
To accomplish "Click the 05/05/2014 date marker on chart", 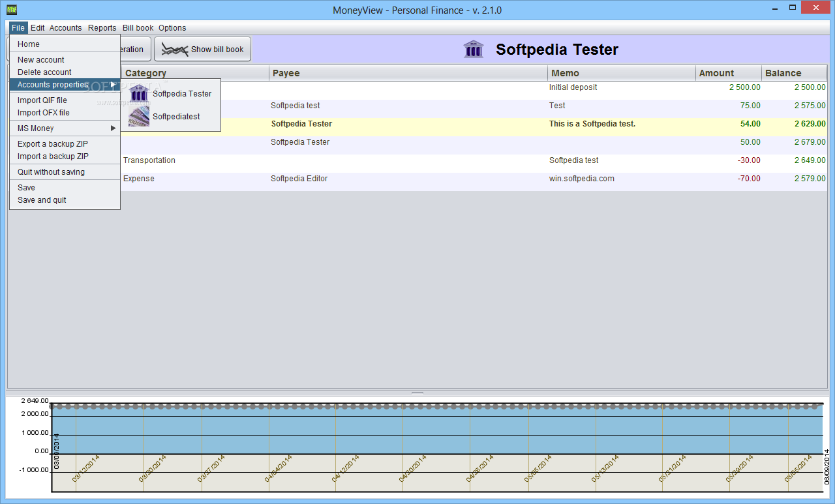I will pyautogui.click(x=538, y=469).
